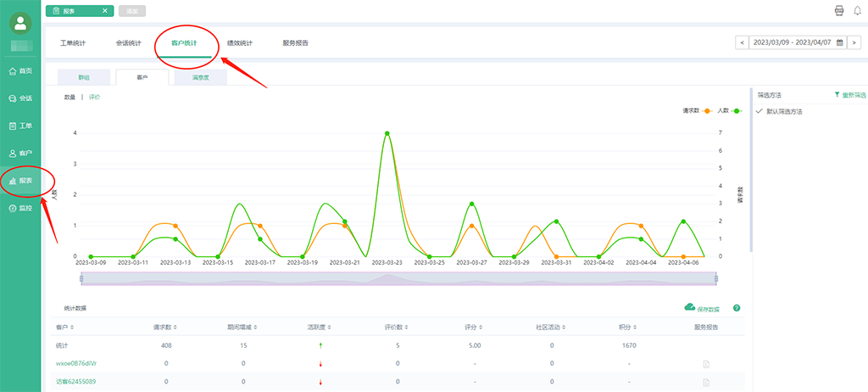Go to the next date range with the right arrow
This screenshot has height=392, width=868.
click(854, 42)
